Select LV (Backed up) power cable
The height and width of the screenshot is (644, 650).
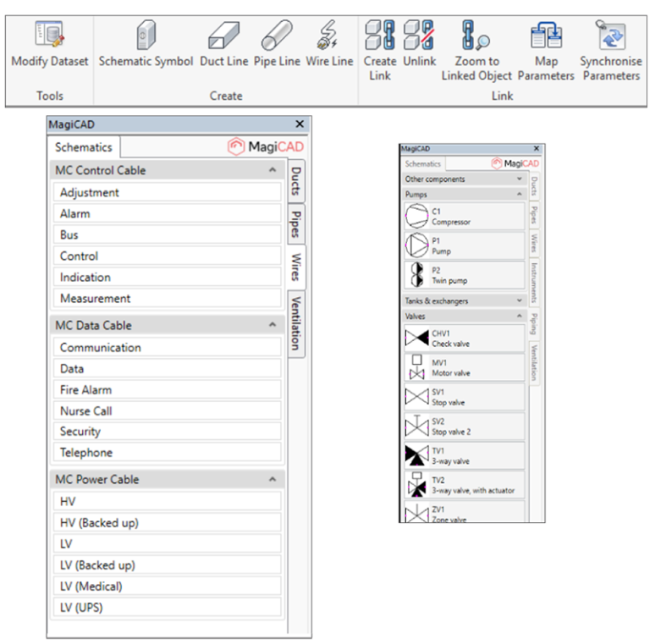click(167, 564)
